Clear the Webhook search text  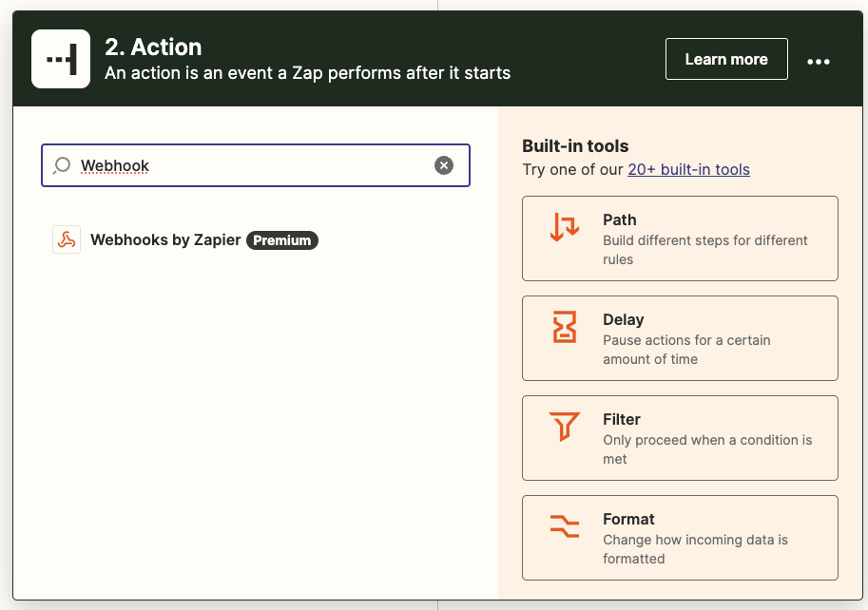(443, 165)
